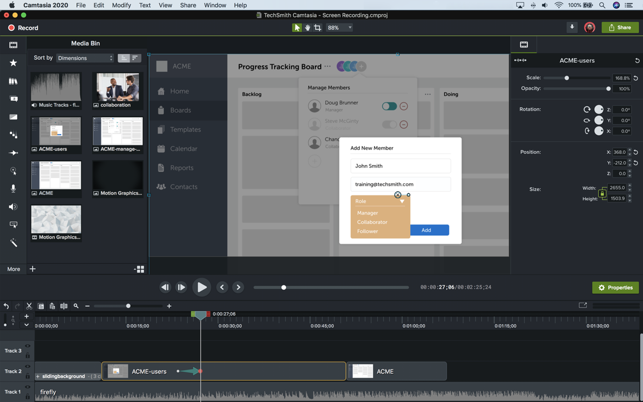Image resolution: width=643 pixels, height=402 pixels.
Task: Open the canvas zoom 88% dropdown
Action: (340, 27)
